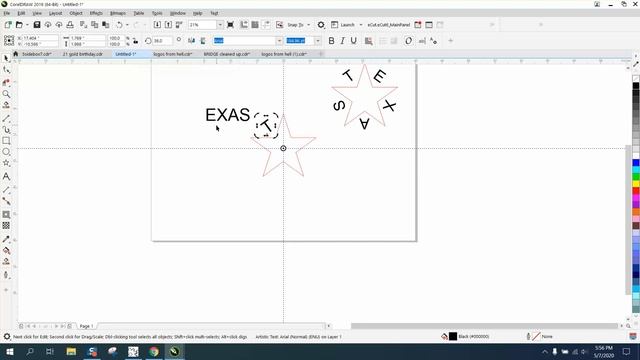Click the Paste icon in standard toolbar
This screenshot has height=360, width=640.
[105, 25]
